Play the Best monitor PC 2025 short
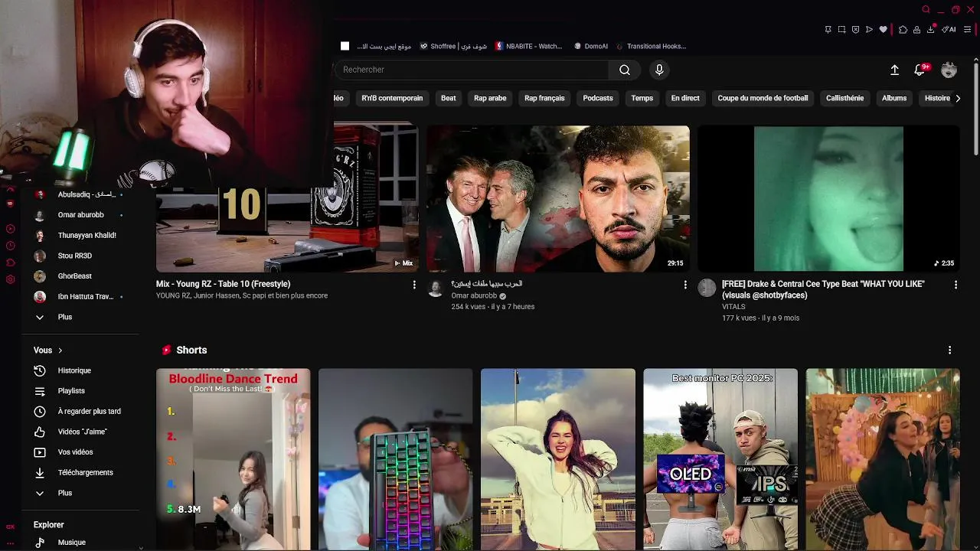The height and width of the screenshot is (551, 980). pos(720,459)
